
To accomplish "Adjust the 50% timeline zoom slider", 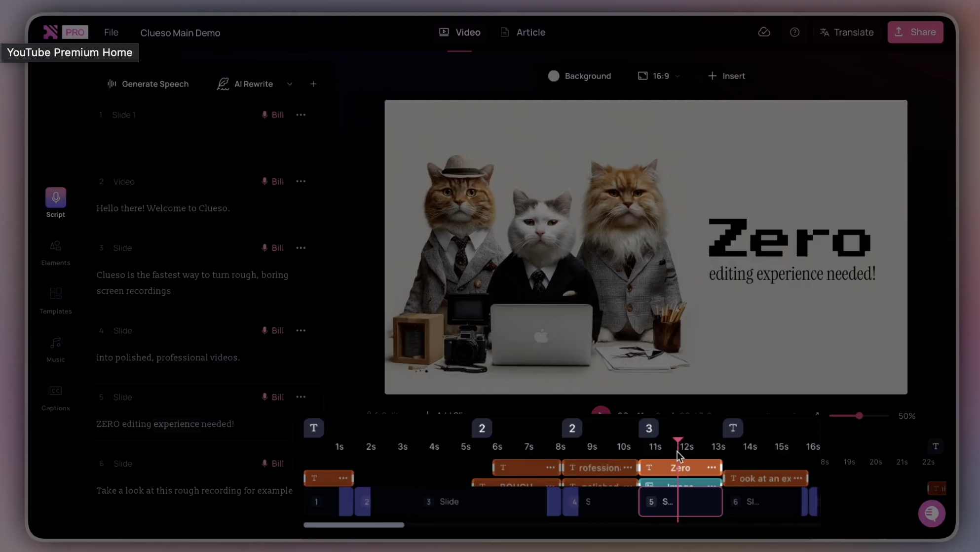I will pos(859,415).
